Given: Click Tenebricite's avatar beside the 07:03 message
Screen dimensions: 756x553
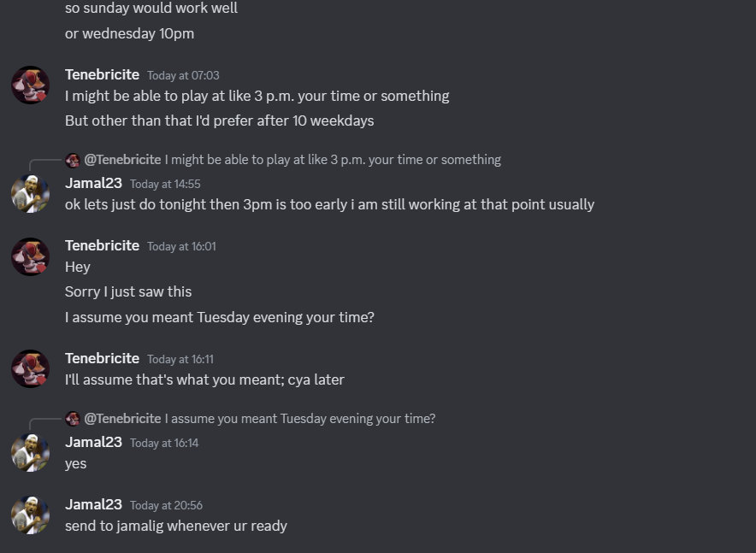Looking at the screenshot, I should (x=30, y=85).
